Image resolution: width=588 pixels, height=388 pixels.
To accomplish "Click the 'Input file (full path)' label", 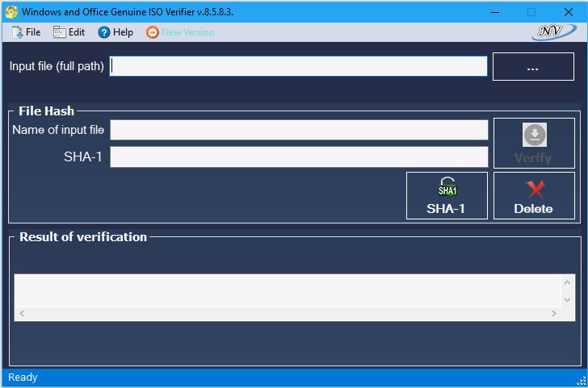I will pos(57,66).
